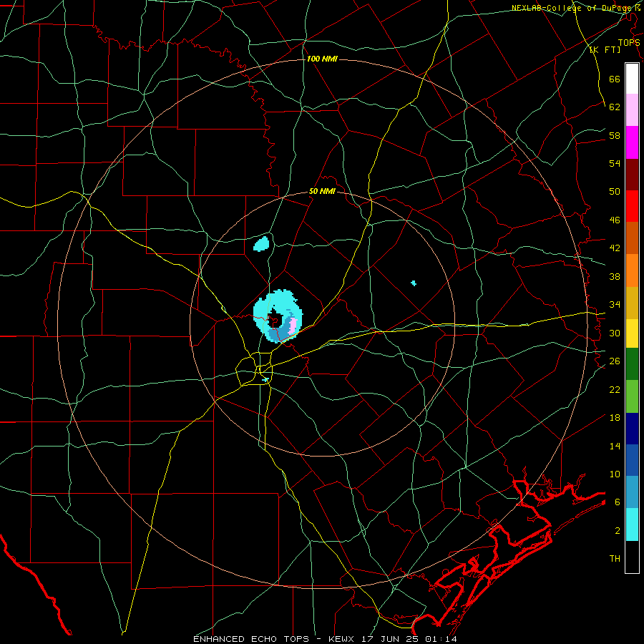Click the light pink legend swatch
The width and height of the screenshot is (644, 644).
click(x=632, y=110)
